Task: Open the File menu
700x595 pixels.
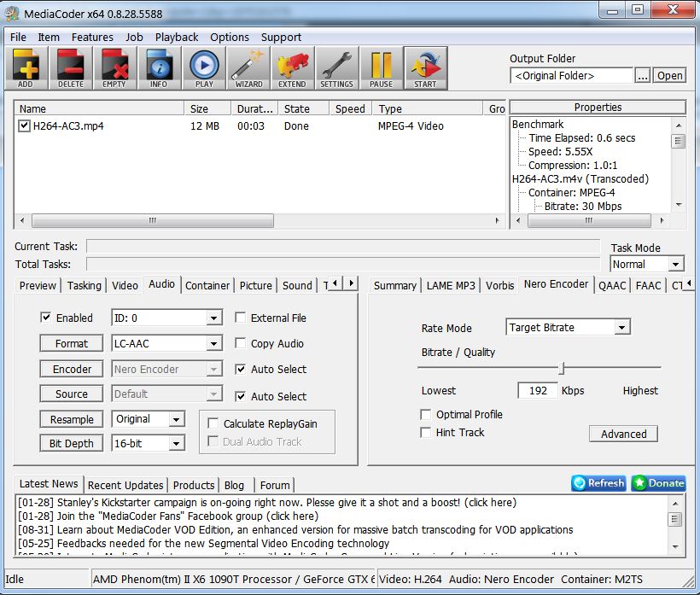Action: click(x=18, y=37)
